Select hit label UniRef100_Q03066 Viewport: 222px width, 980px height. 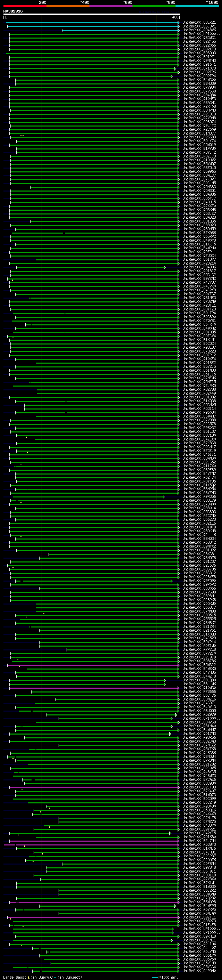[199, 589]
